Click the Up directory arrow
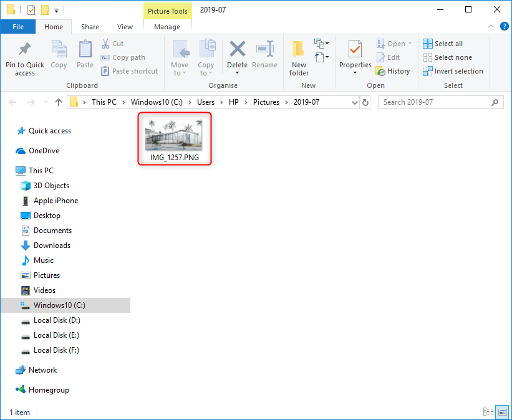Viewport: 512px width, 420px height. pyautogui.click(x=59, y=102)
